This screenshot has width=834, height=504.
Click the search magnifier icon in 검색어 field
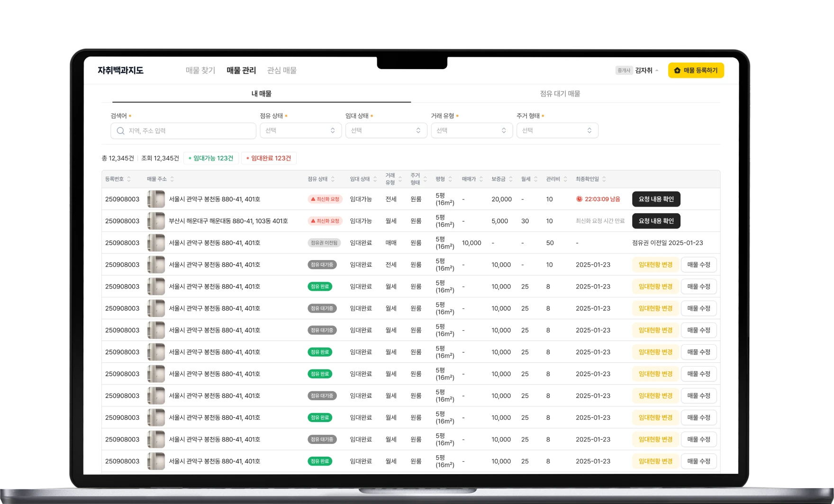[x=120, y=131]
